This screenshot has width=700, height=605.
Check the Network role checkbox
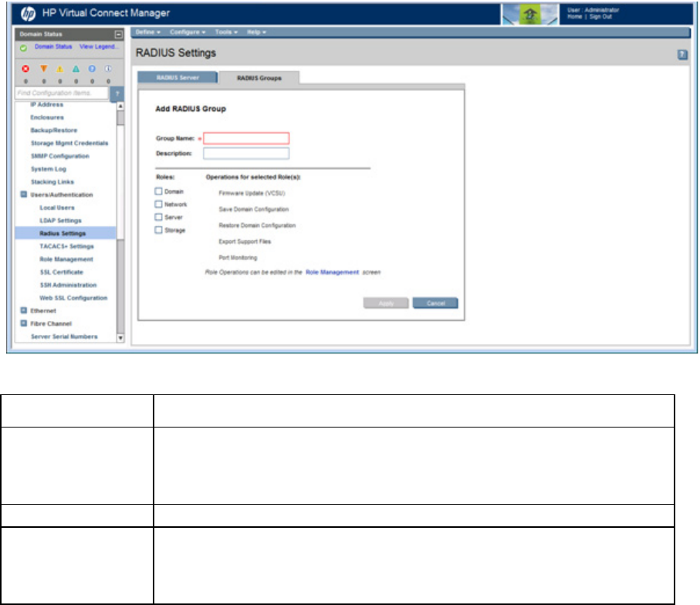click(159, 204)
